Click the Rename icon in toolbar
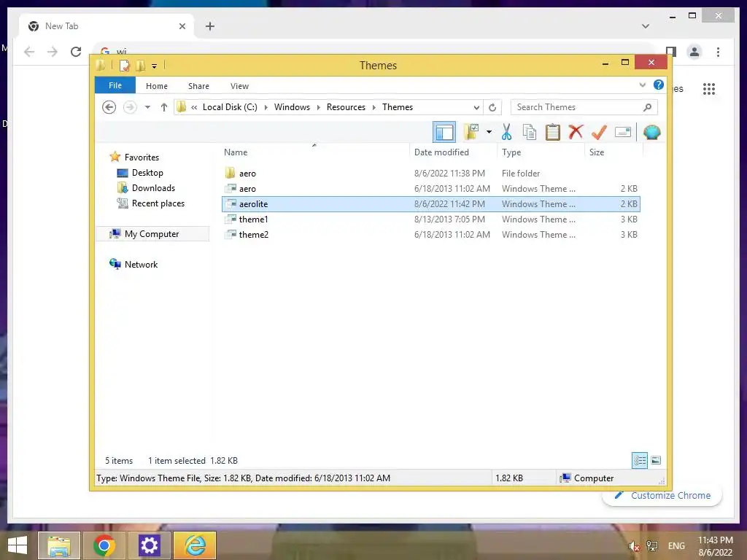Image resolution: width=747 pixels, height=560 pixels. (623, 132)
